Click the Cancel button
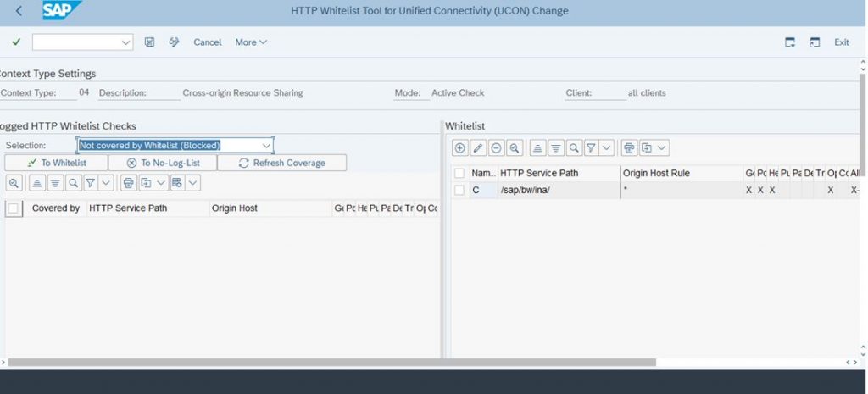 pyautogui.click(x=208, y=42)
